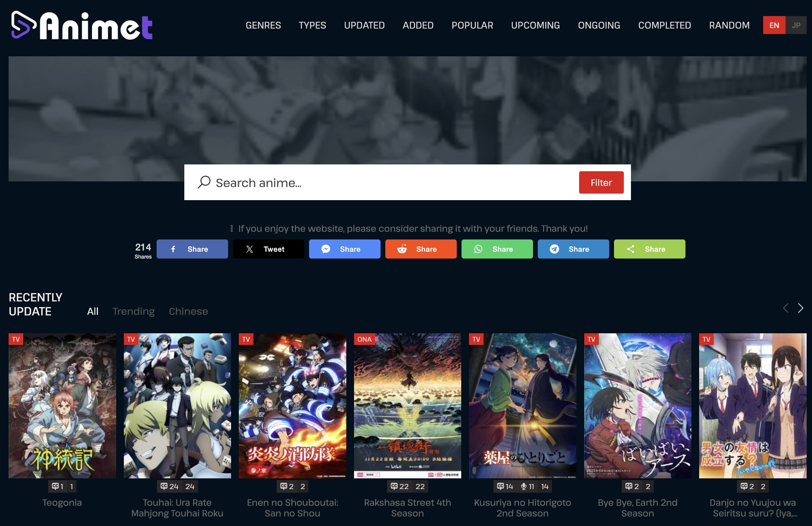This screenshot has height=526, width=812.
Task: Click the 214 Shares counter
Action: coord(143,250)
